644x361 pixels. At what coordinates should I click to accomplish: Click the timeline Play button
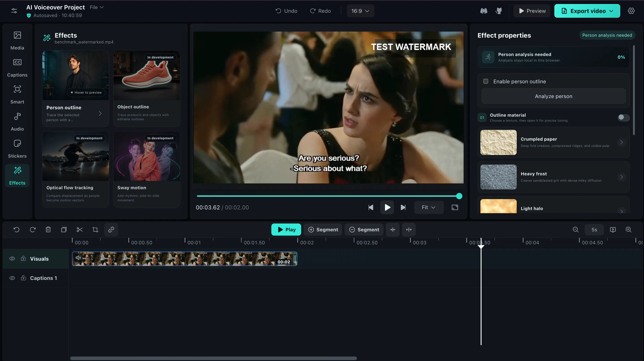point(286,230)
